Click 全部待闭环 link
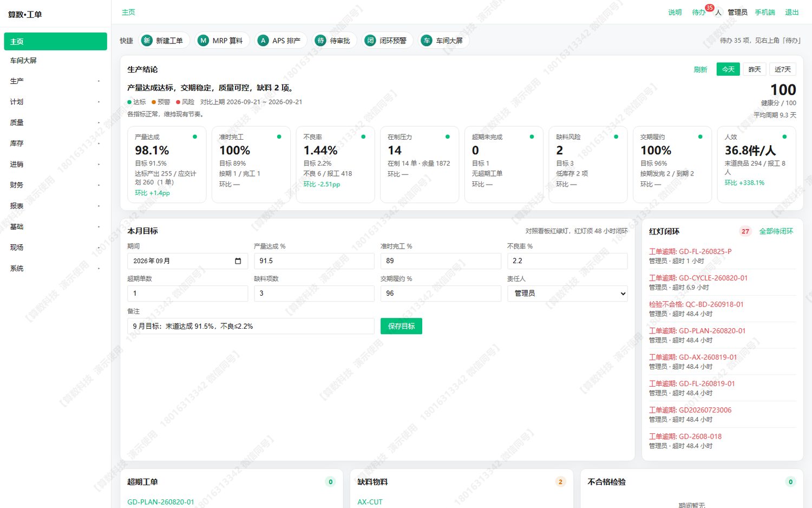Viewport: 812px width, 508px height. [776, 231]
